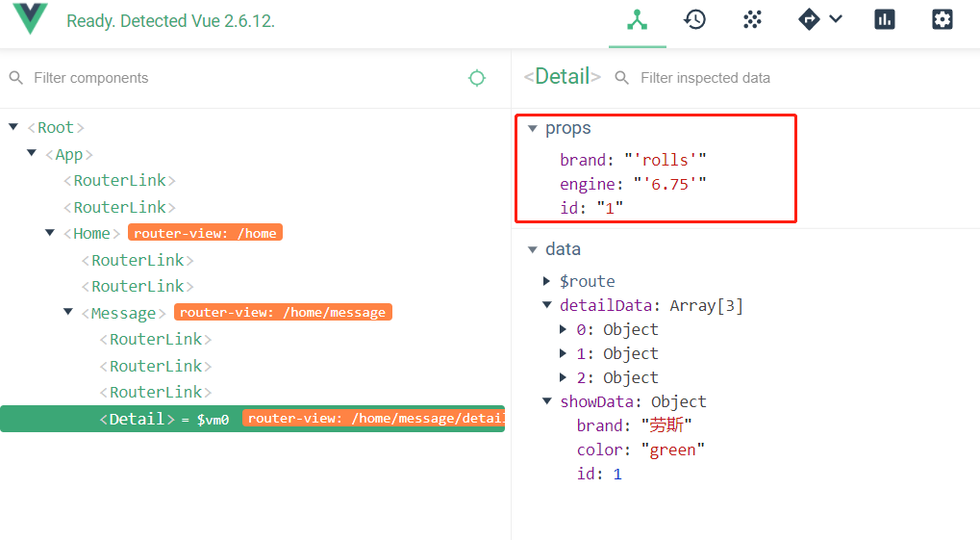
Task: Open the Components tree tab icon
Action: click(637, 20)
